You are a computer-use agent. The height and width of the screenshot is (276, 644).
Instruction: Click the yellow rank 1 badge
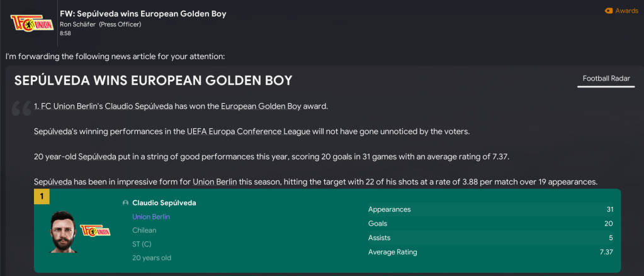coord(42,197)
